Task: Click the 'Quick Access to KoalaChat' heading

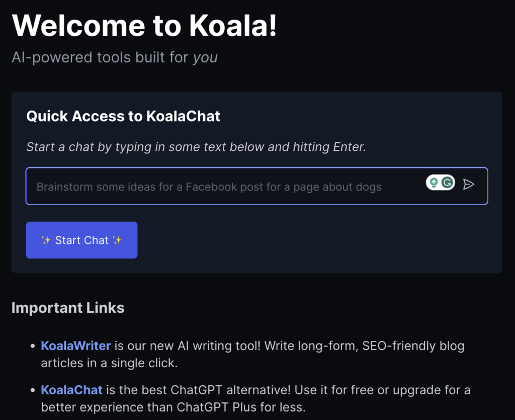Action: 123,116
